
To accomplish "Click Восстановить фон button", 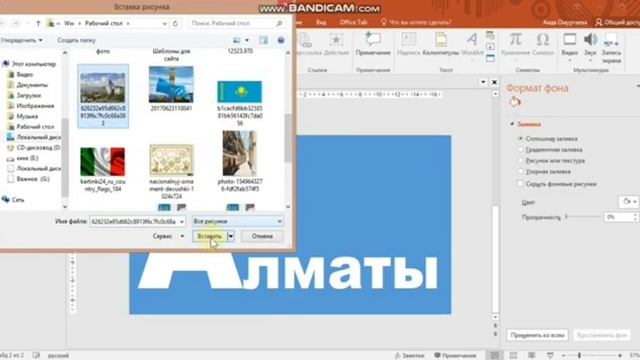I will 602,335.
